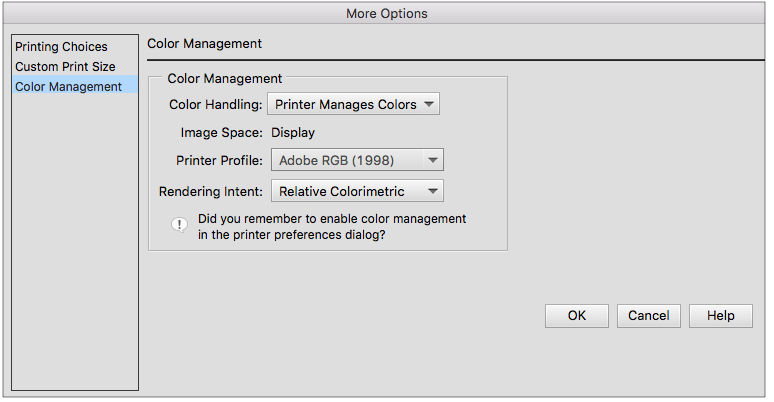
Task: Expand the Rendering Intent dropdown
Action: (x=357, y=191)
